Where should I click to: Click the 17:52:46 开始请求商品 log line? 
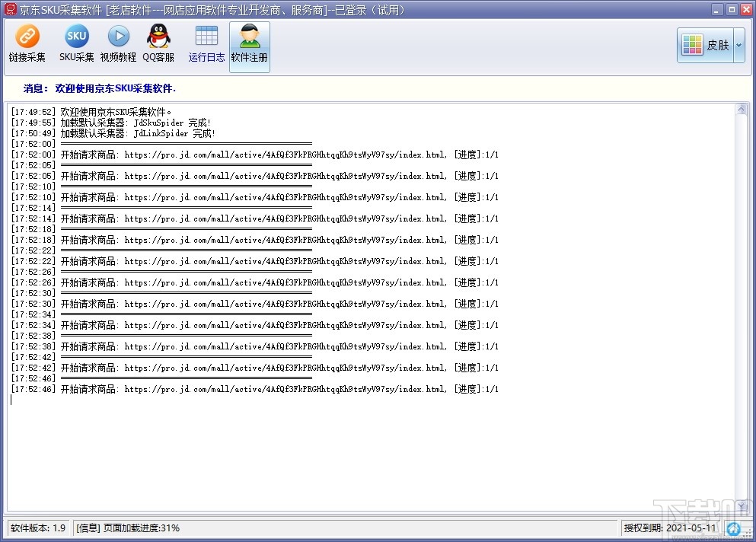tap(254, 389)
